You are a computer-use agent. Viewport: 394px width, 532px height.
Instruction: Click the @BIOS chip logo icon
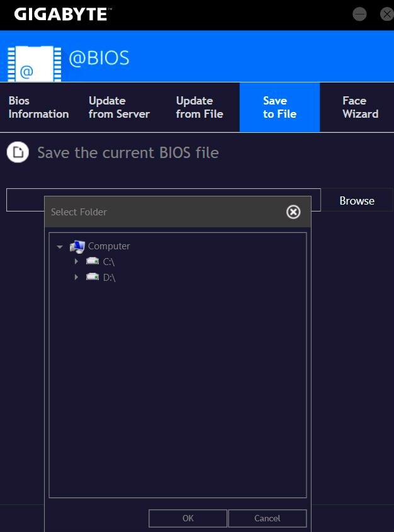(34, 64)
